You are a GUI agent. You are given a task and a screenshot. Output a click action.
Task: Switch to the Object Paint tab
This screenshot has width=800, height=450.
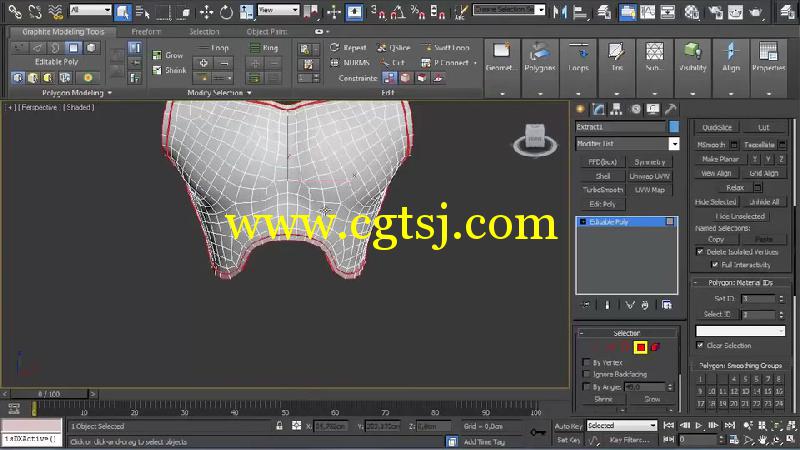(x=267, y=32)
